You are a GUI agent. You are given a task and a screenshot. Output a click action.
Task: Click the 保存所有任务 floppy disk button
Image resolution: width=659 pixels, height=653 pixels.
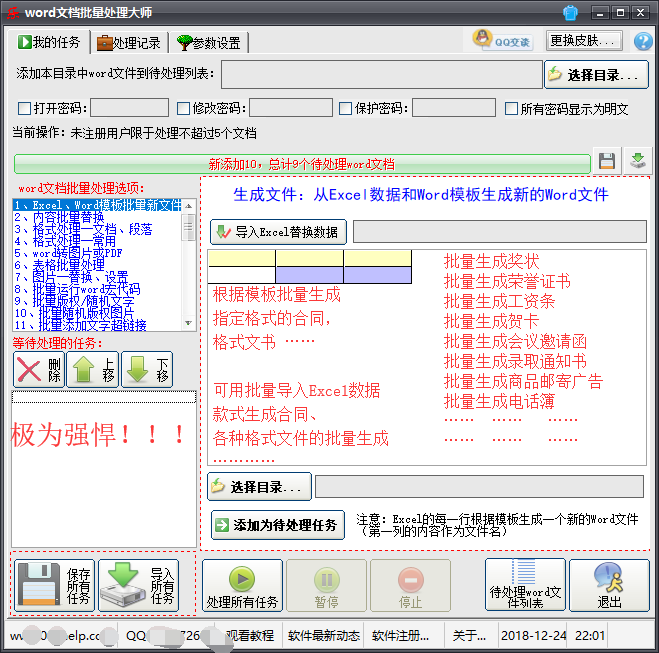point(55,586)
